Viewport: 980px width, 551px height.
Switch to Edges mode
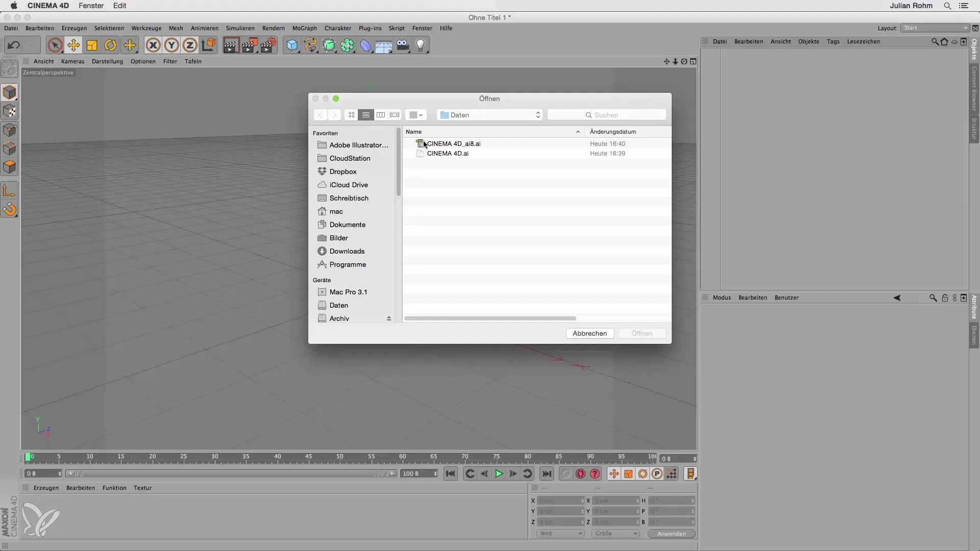(x=10, y=148)
